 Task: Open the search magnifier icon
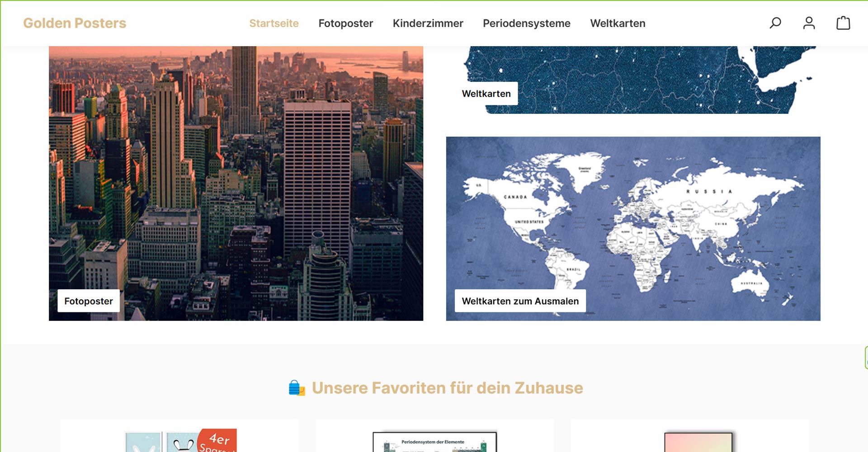(775, 23)
